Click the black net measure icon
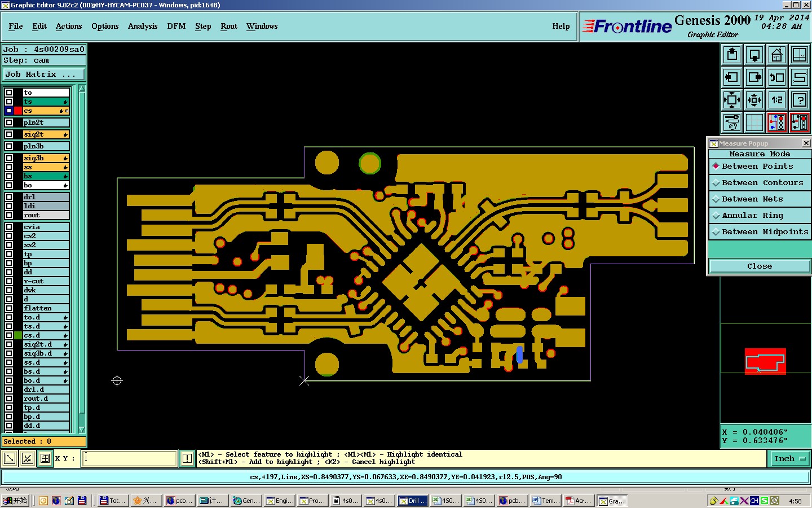Viewport: 812px width, 508px height. point(800,122)
